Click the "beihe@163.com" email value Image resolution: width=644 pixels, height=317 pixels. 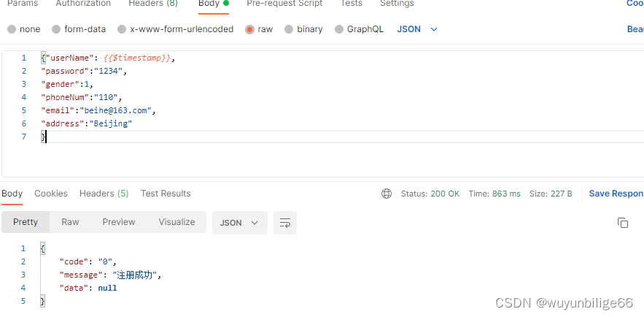click(116, 110)
